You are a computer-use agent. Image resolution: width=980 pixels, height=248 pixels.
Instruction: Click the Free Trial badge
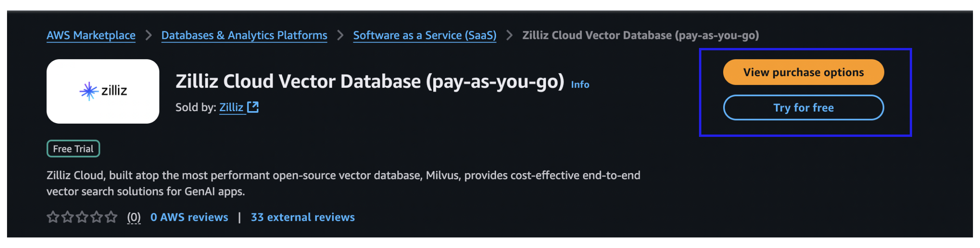(73, 149)
